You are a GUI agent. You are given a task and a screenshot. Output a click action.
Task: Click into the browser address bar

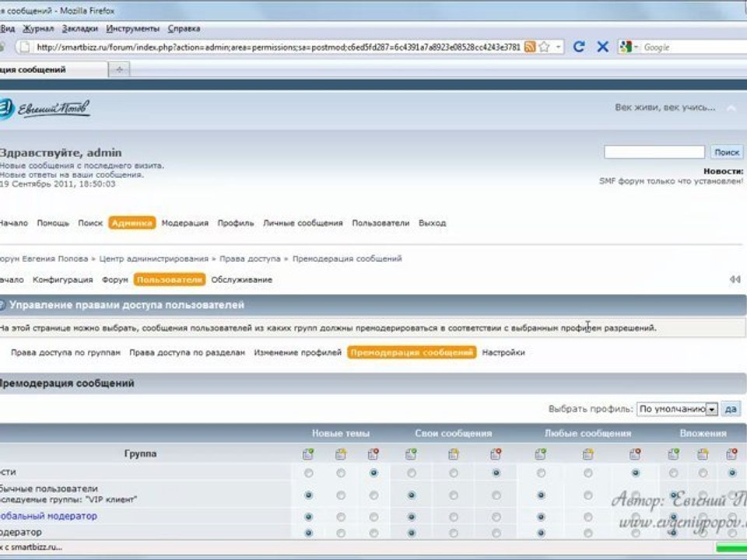coord(279,47)
